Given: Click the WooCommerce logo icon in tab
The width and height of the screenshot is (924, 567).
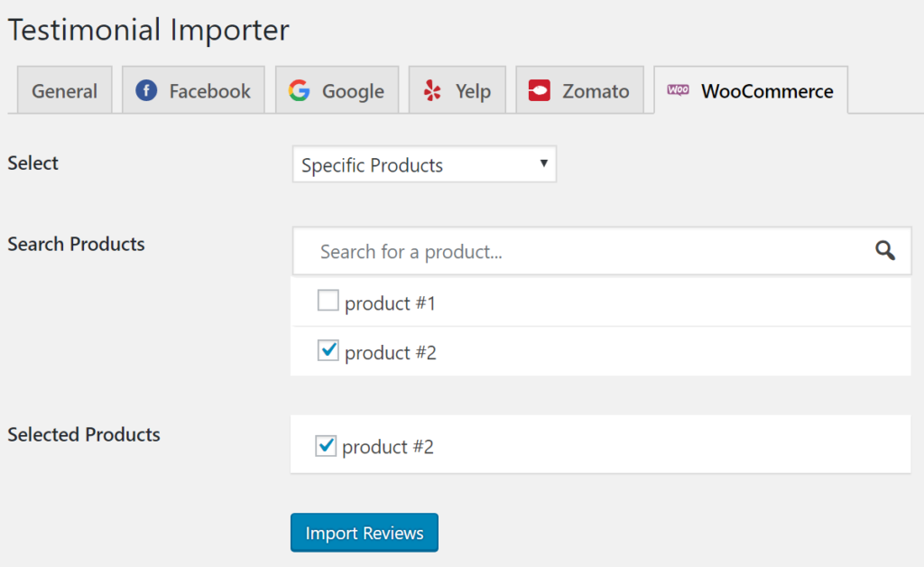Looking at the screenshot, I should tap(678, 89).
